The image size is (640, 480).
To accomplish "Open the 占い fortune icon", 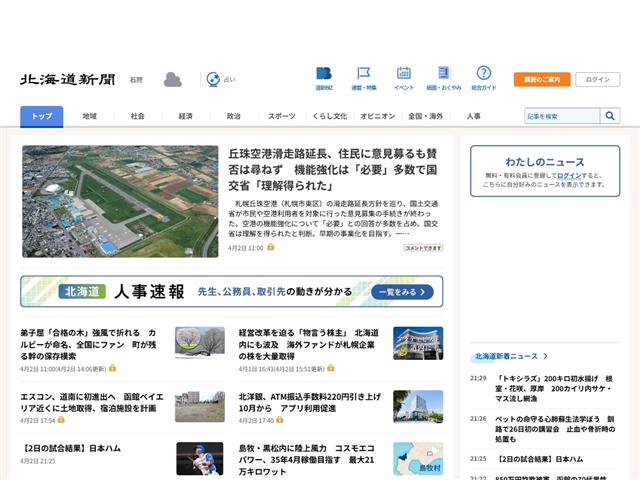I will point(221,79).
